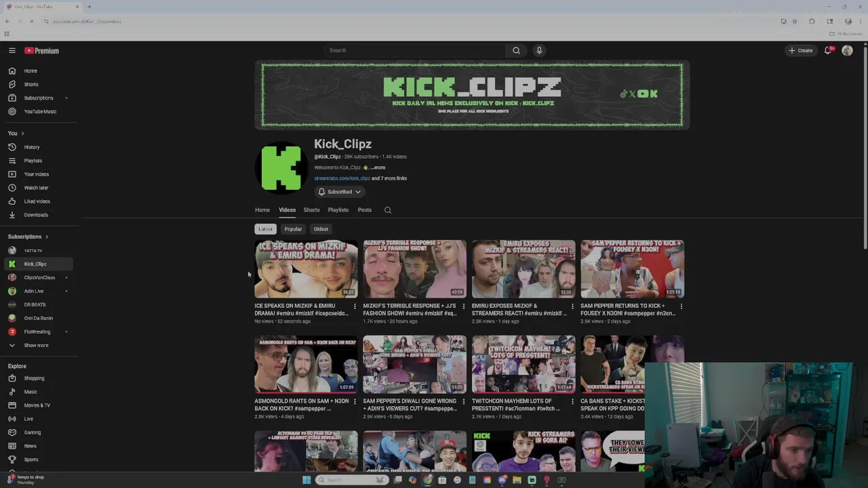Expand the You section chevron

point(22,134)
